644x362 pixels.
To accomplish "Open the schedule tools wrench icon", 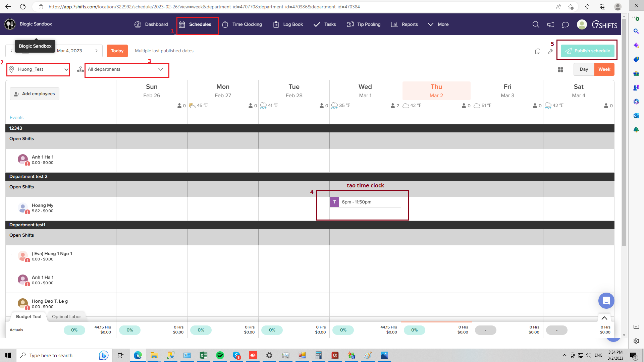I will tap(550, 51).
